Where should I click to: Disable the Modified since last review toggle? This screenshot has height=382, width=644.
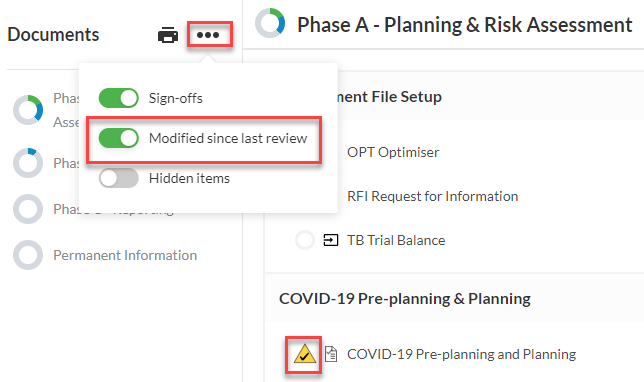click(119, 138)
